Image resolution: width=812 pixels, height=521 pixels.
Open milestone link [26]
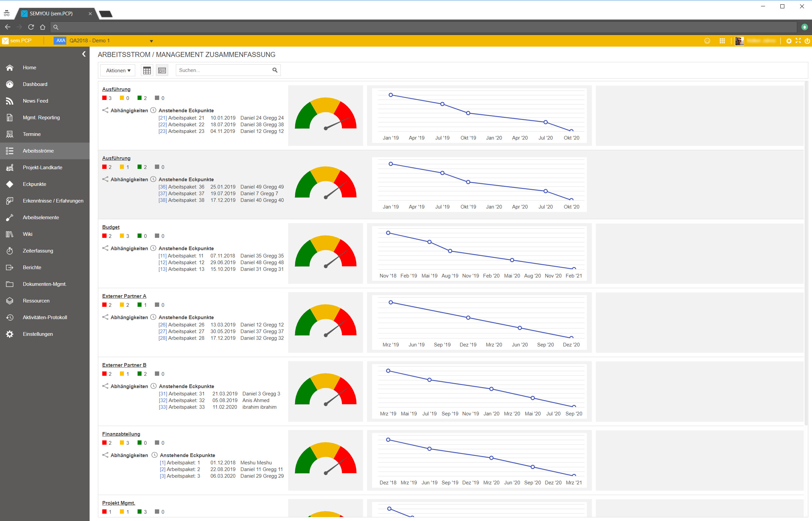(x=162, y=325)
